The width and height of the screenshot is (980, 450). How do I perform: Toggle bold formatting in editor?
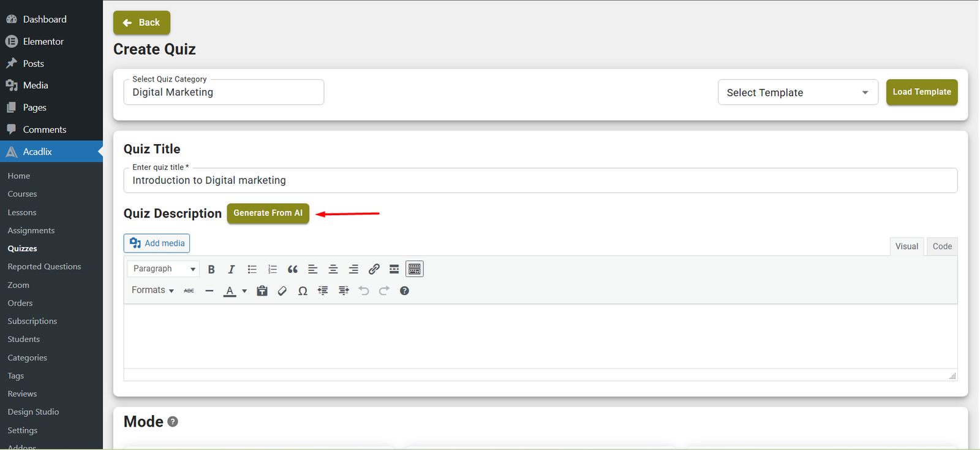click(x=211, y=269)
